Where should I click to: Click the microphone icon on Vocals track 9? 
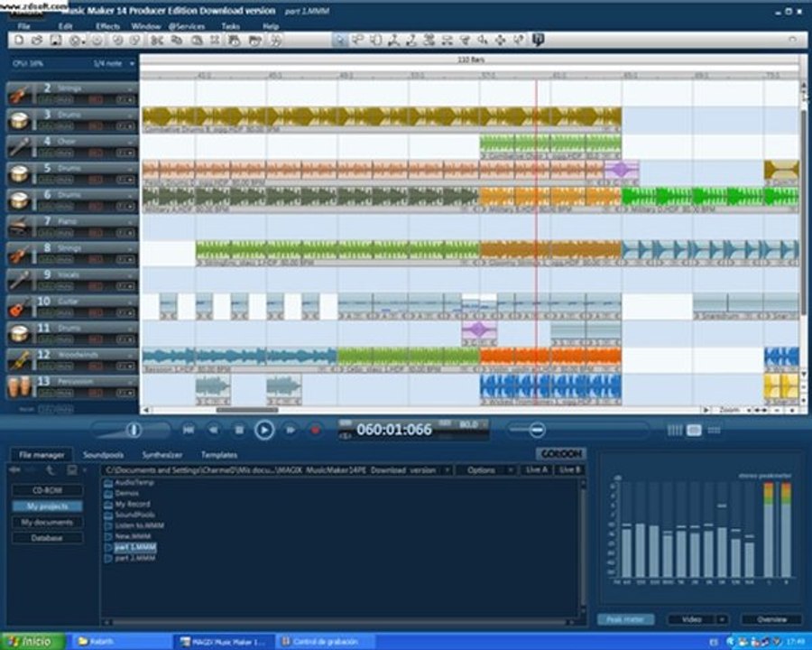click(17, 280)
